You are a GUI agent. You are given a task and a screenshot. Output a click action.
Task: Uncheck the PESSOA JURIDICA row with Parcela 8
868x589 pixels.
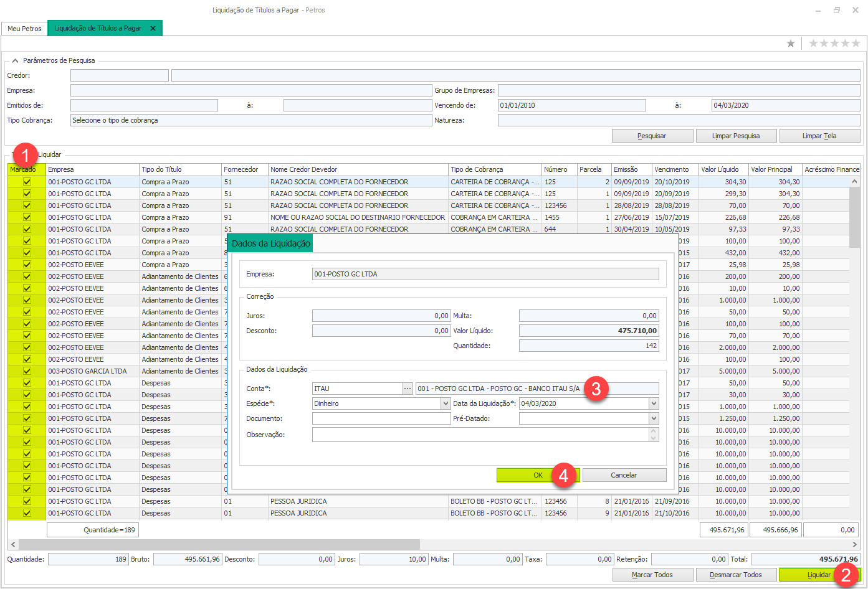click(27, 501)
